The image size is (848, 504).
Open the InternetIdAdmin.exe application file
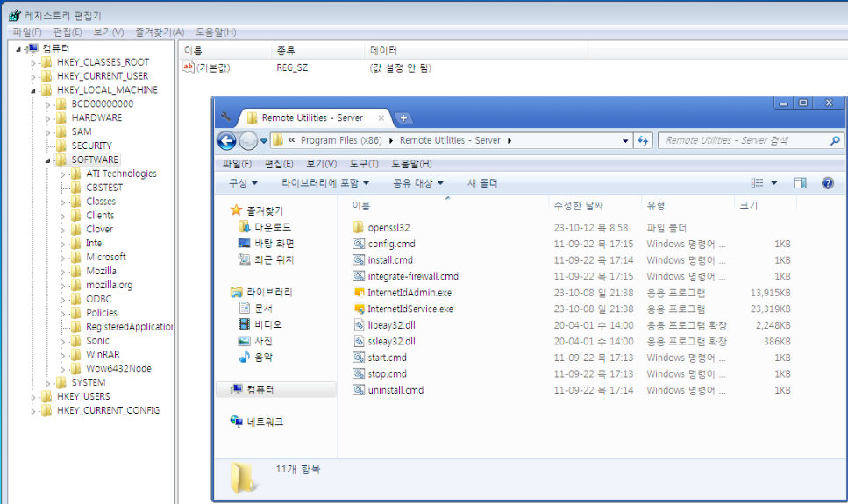pyautogui.click(x=410, y=293)
